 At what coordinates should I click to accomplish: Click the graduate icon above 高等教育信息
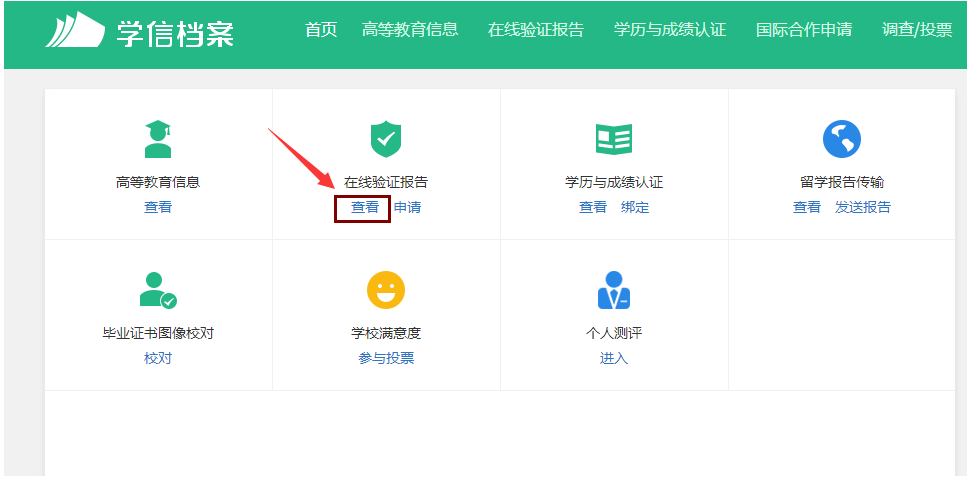(158, 139)
